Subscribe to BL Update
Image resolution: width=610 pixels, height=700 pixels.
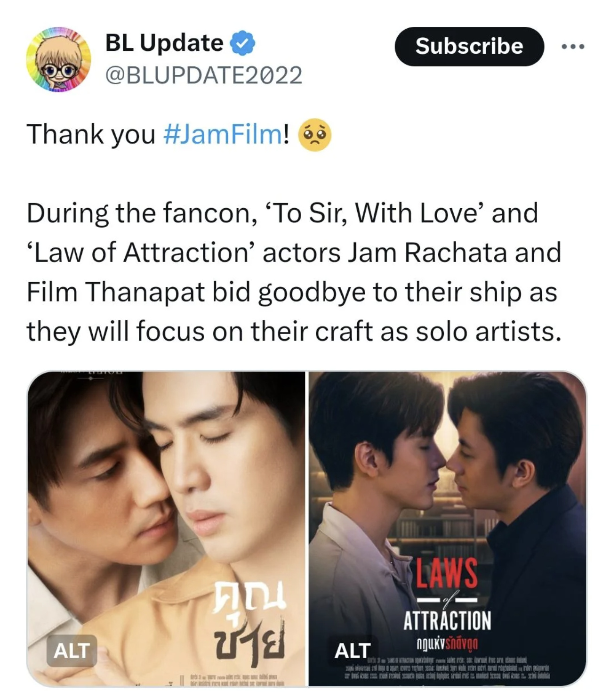coord(469,46)
